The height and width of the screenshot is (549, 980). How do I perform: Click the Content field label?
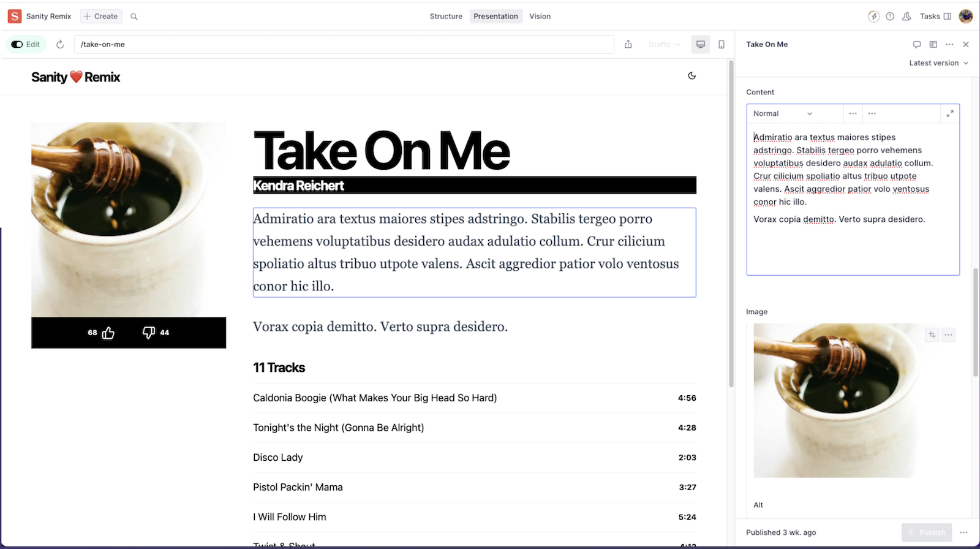click(x=760, y=92)
